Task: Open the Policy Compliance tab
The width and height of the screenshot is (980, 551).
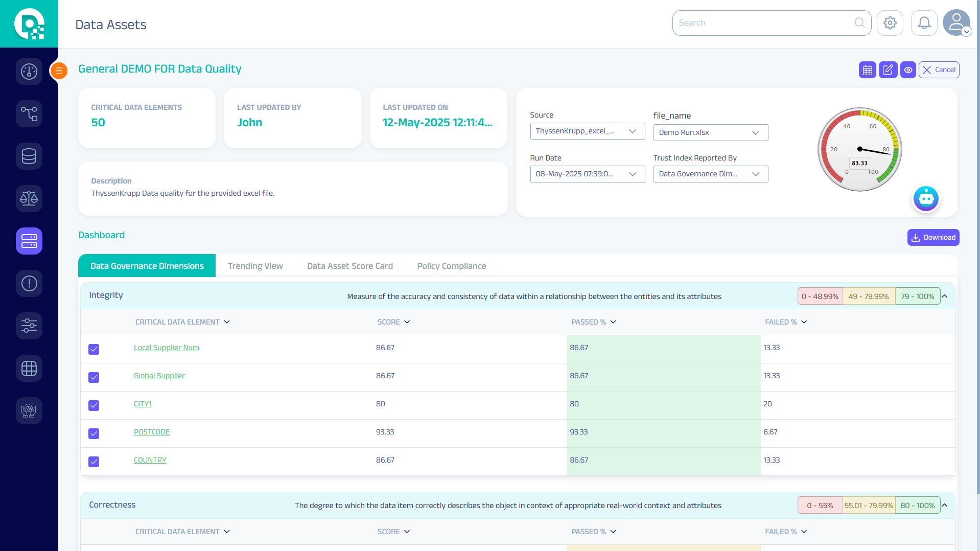Action: 451,266
